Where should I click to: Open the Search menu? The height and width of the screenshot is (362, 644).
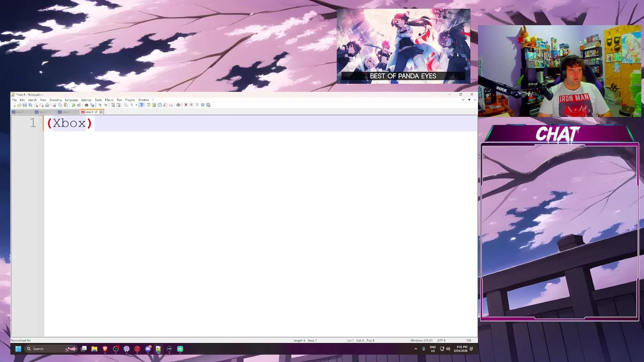(32, 100)
